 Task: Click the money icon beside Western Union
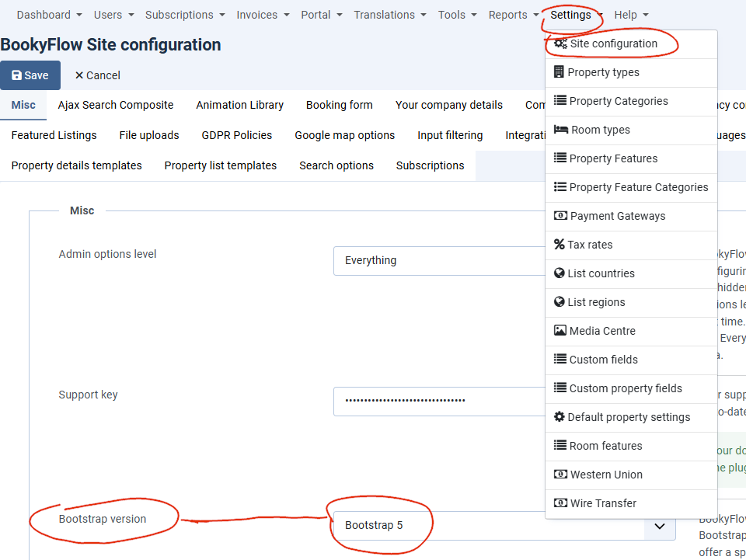[x=560, y=474]
